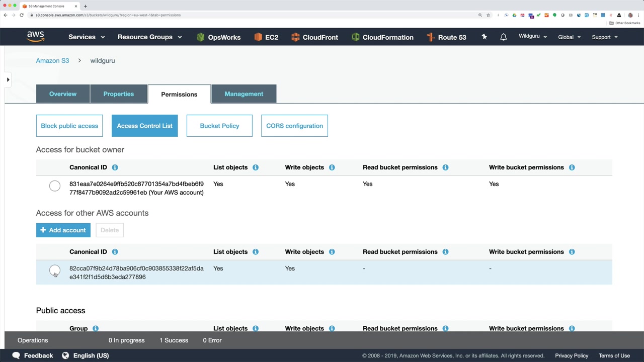The image size is (644, 362).
Task: Click the 'Access for other AWS accounts' heading
Action: tap(92, 213)
